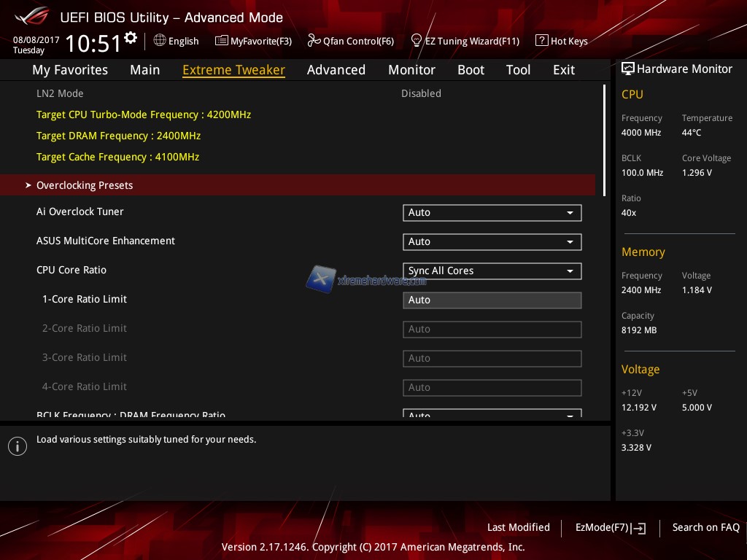Click the Hot Keys question mark icon
The height and width of the screenshot is (560, 747).
tap(541, 41)
